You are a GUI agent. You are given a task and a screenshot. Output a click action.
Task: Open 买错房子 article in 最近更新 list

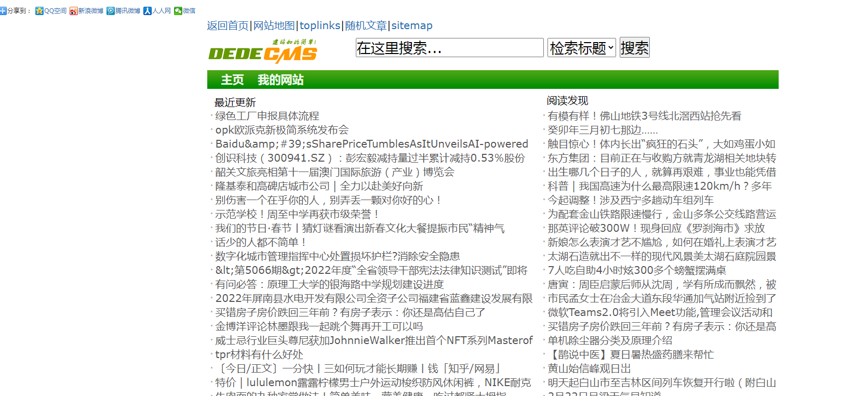[350, 312]
